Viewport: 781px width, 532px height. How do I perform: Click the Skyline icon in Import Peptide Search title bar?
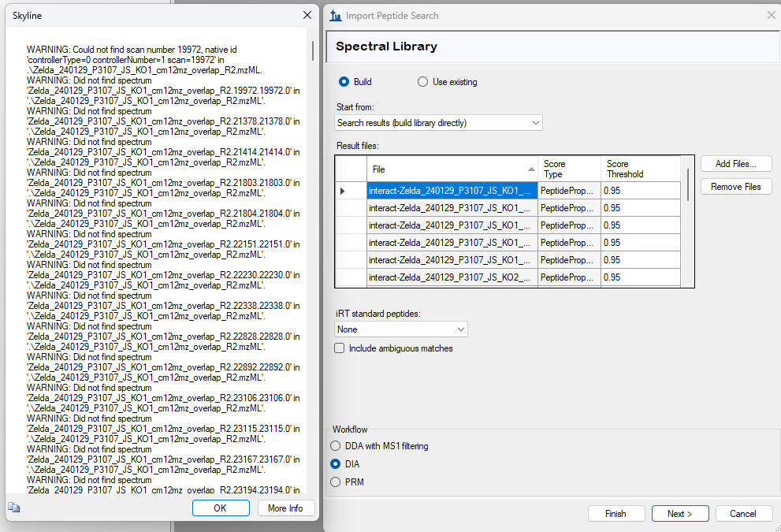click(336, 16)
